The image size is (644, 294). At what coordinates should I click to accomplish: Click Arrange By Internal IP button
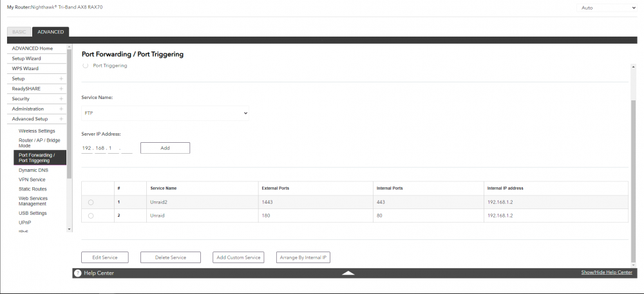coord(303,257)
